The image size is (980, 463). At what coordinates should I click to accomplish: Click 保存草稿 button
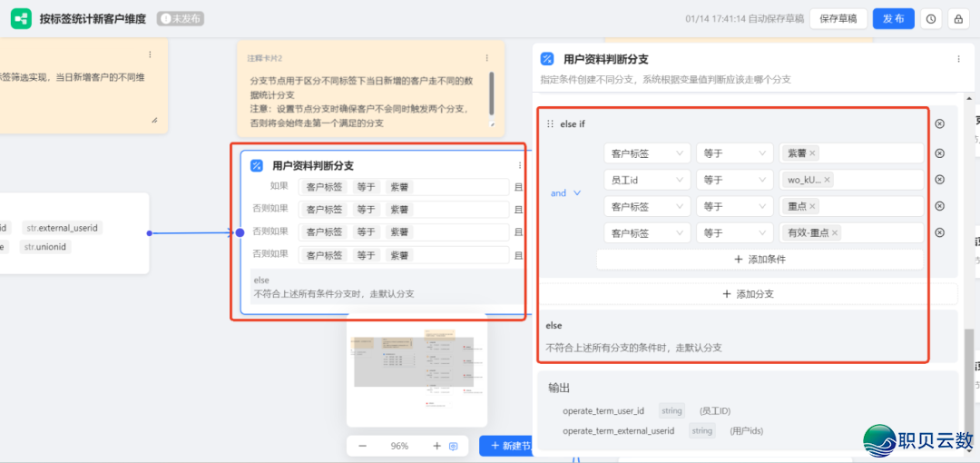click(838, 19)
